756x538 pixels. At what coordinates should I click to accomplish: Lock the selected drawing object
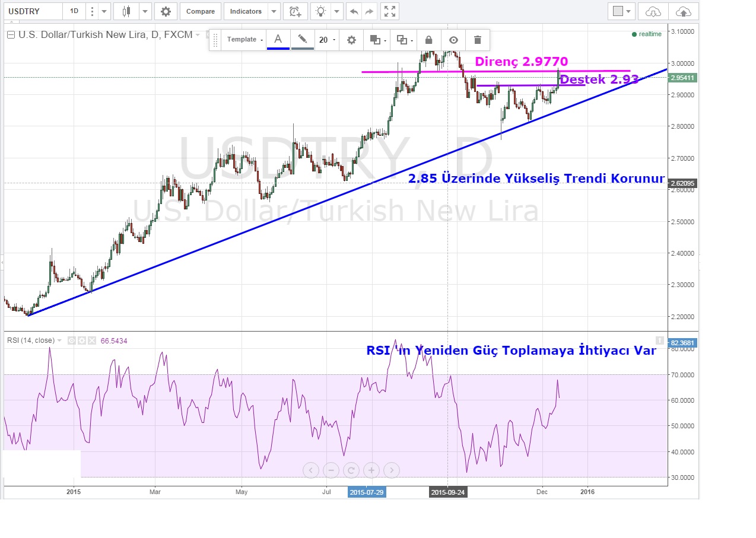click(428, 40)
